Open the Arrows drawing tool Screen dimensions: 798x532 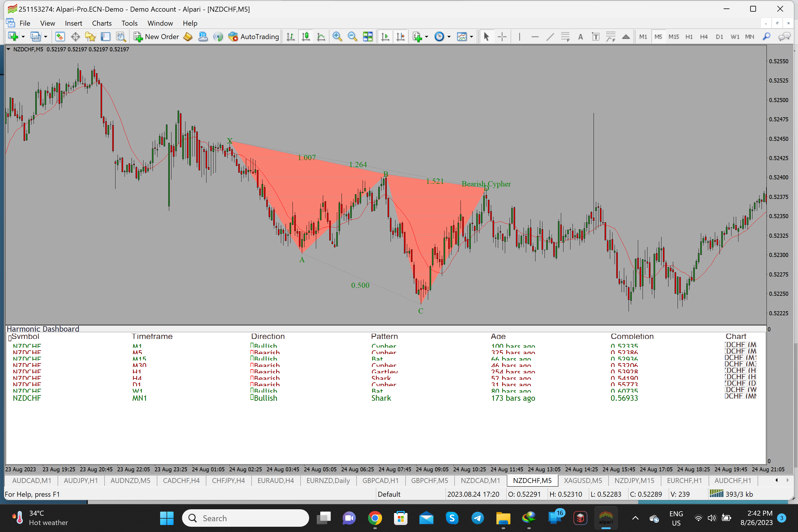[626, 37]
